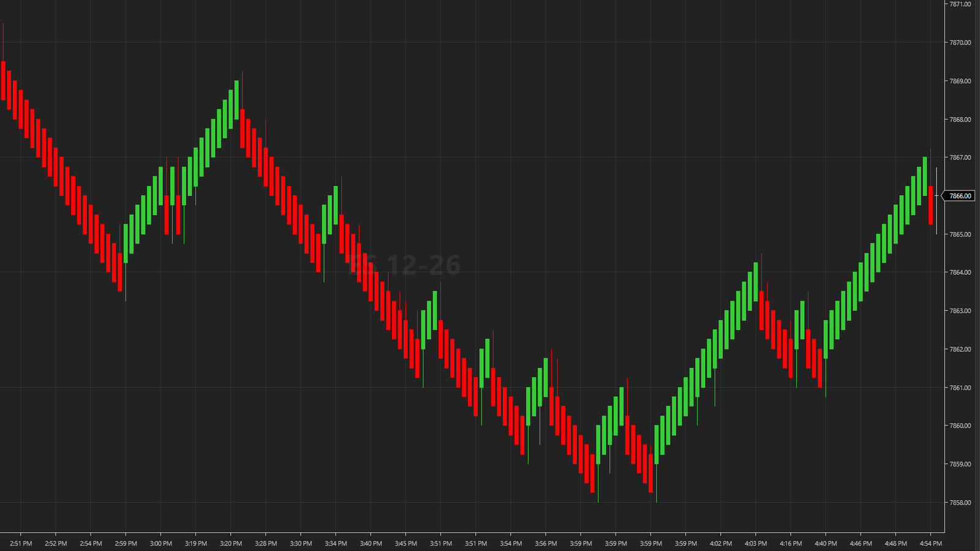Screen dimensions: 980x551
Task: Click the 3:00 PM time label
Action: pos(160,544)
